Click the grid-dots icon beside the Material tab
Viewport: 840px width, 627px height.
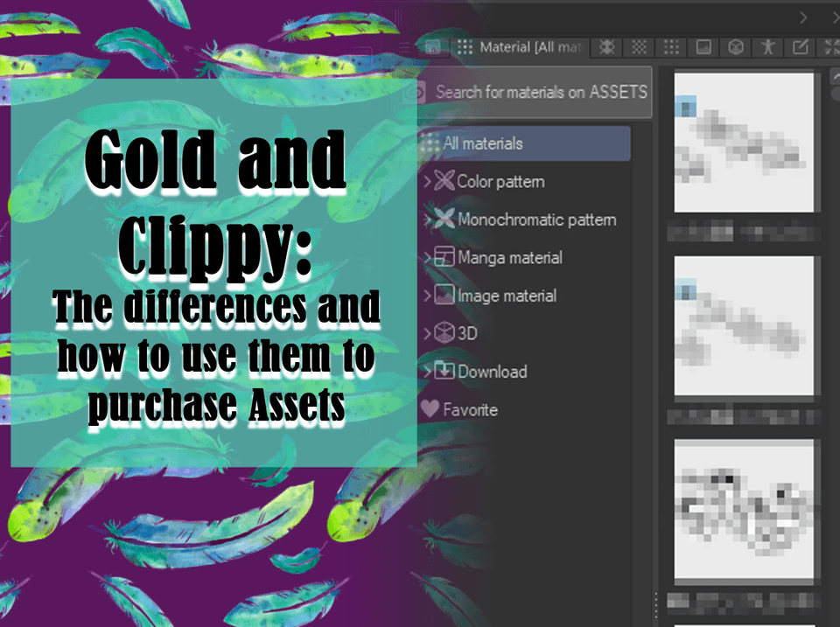(465, 48)
